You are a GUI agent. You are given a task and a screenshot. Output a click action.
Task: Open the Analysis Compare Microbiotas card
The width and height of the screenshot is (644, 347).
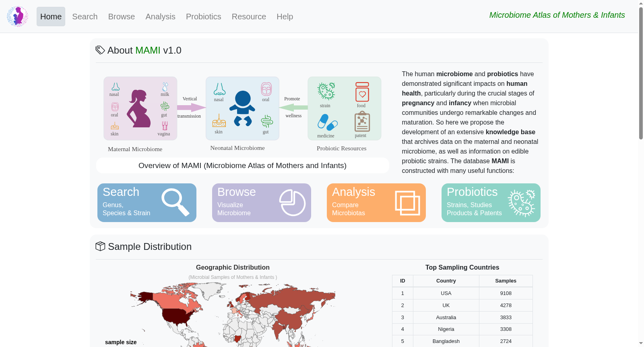pos(376,203)
